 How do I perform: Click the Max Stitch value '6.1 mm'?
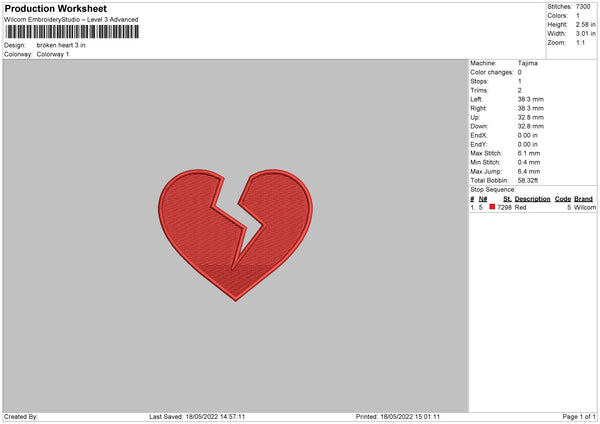pyautogui.click(x=529, y=153)
